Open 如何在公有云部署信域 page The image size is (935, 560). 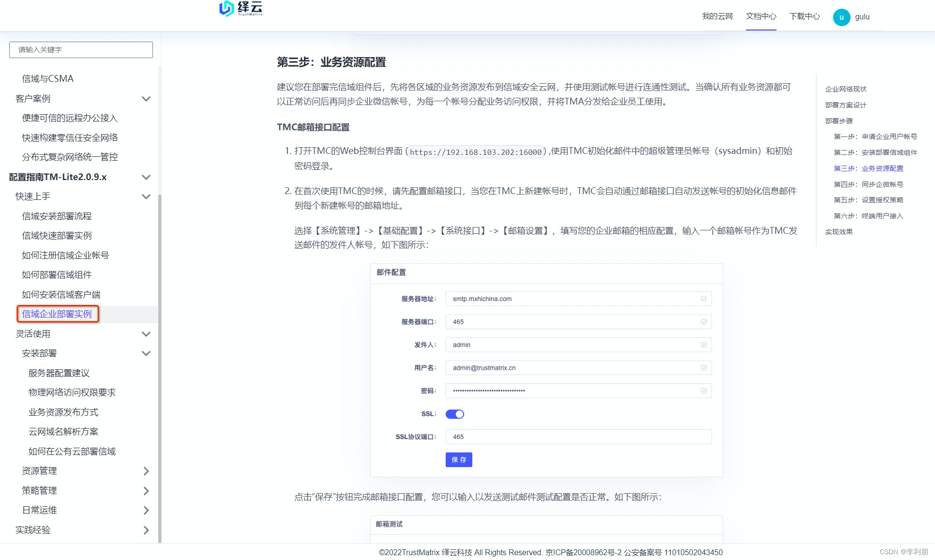pos(72,452)
